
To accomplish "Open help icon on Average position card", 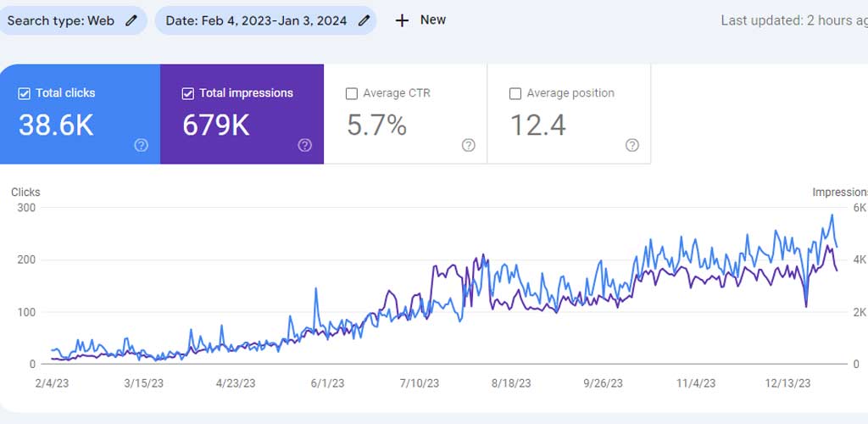I will [x=632, y=145].
